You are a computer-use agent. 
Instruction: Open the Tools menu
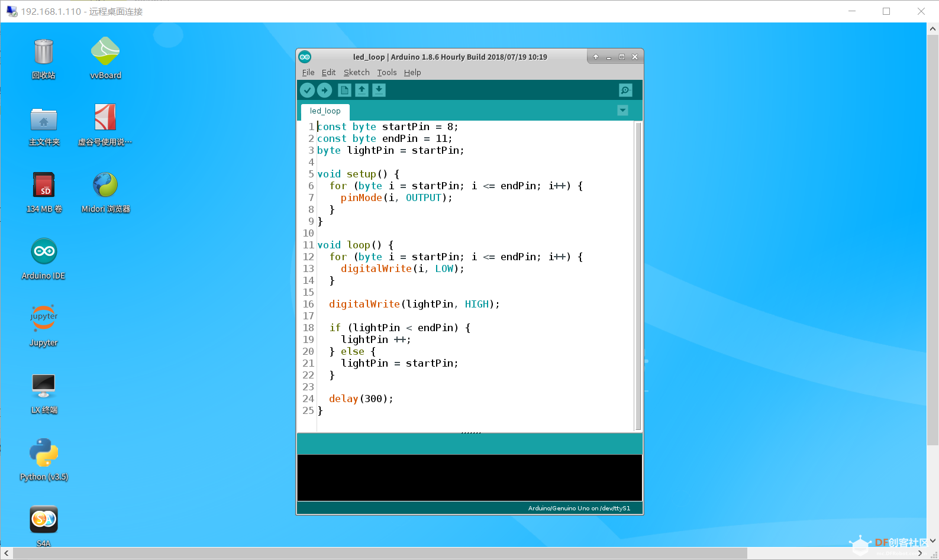(x=387, y=72)
